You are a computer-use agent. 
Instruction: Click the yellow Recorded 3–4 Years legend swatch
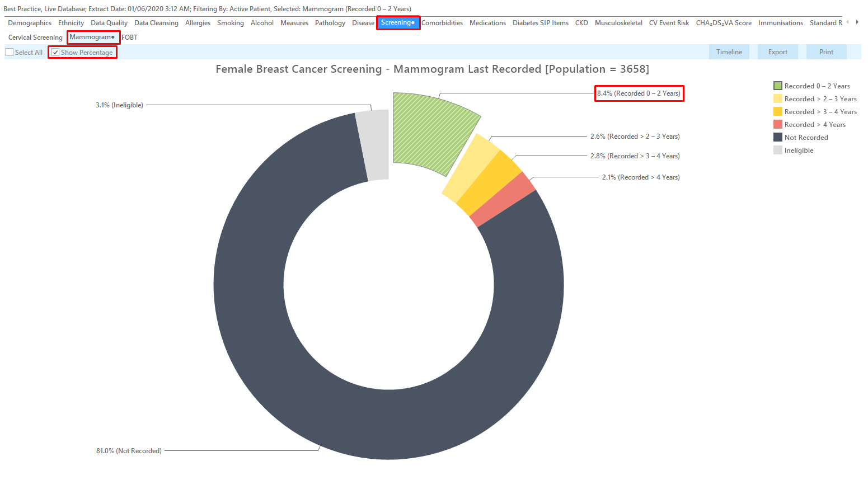(777, 111)
